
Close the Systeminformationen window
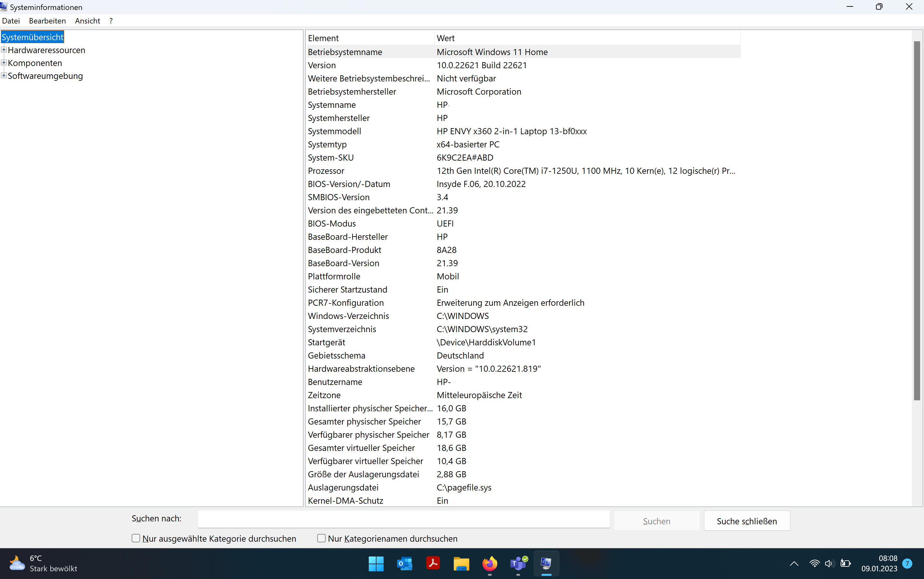pos(909,7)
